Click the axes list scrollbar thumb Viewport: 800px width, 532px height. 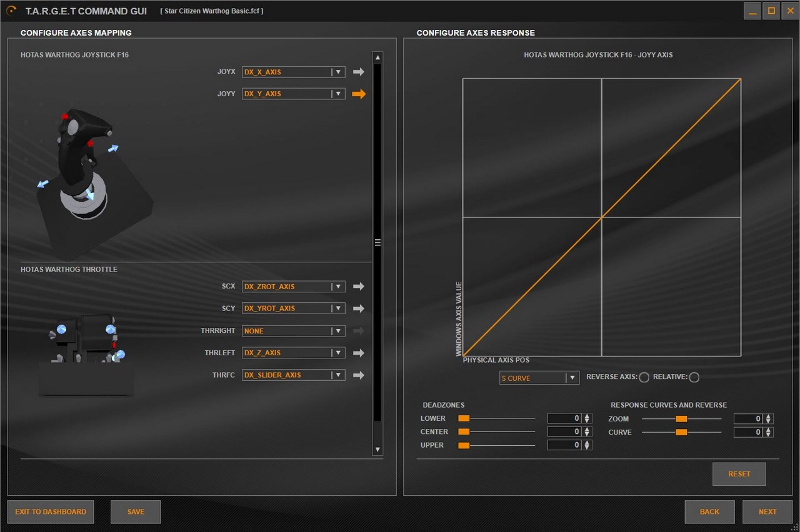coord(377,243)
